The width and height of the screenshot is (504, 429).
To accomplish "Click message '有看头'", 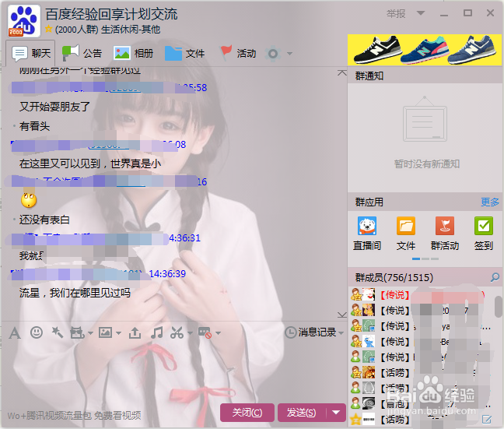I will click(x=34, y=126).
